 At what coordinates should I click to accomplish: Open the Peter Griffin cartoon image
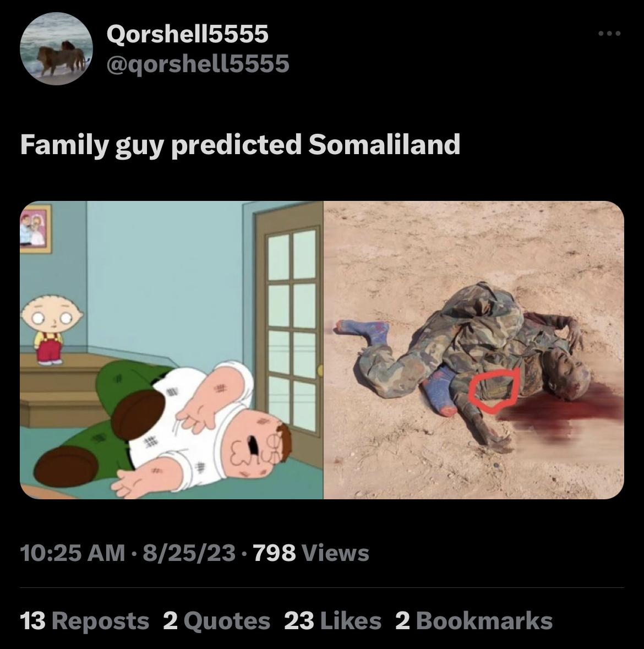coord(171,350)
